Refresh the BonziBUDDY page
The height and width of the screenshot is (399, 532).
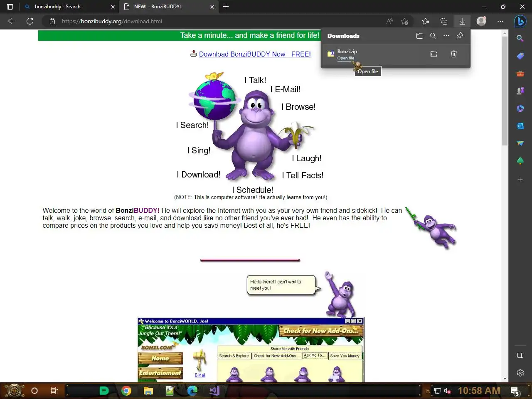coord(30,21)
